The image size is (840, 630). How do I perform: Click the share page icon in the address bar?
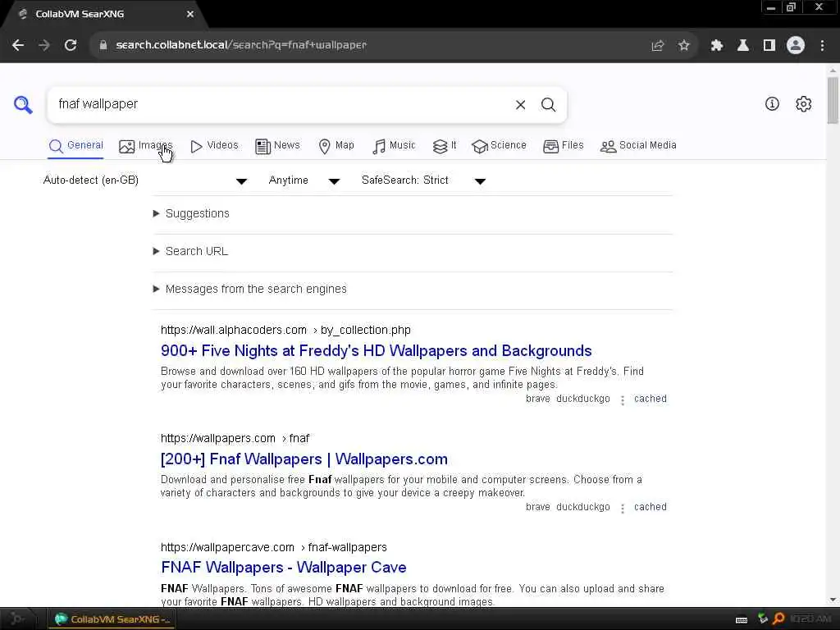[x=657, y=46]
